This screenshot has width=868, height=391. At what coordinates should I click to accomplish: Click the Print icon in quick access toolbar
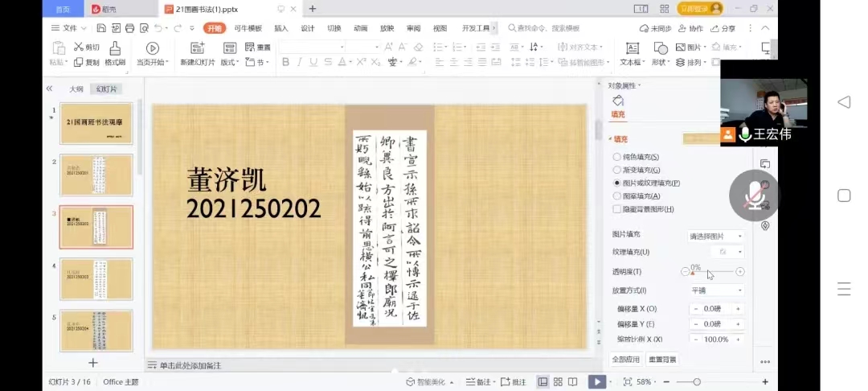[x=129, y=28]
